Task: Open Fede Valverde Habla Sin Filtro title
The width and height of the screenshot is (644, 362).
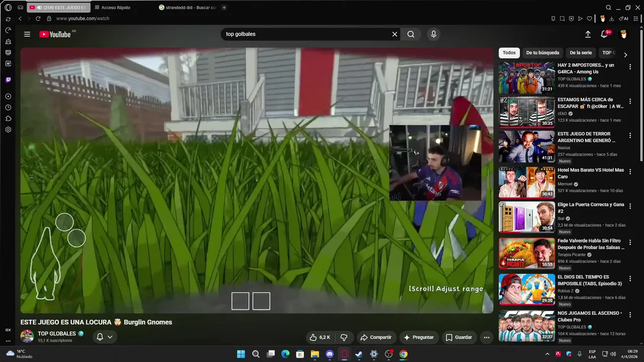Action: [591, 244]
